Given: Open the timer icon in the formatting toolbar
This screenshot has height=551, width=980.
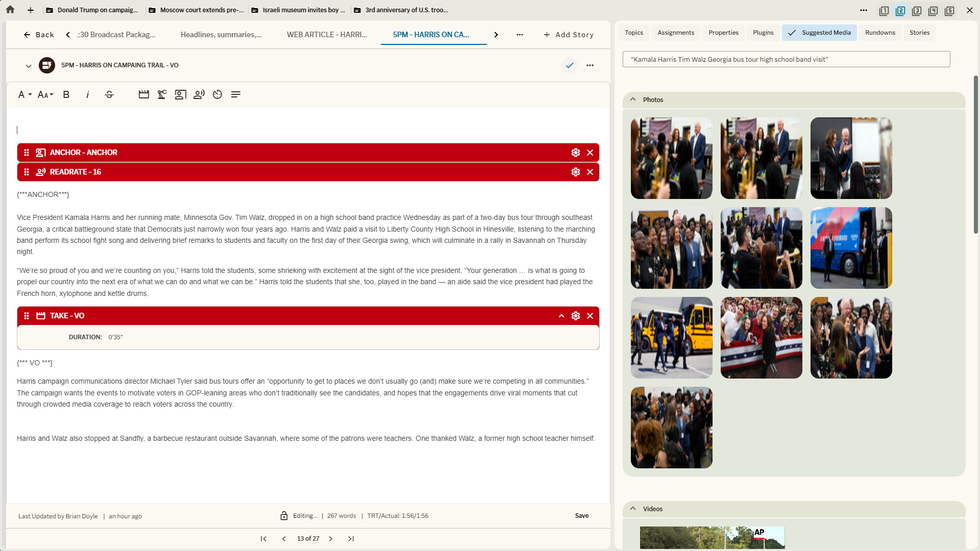Looking at the screenshot, I should (x=217, y=94).
